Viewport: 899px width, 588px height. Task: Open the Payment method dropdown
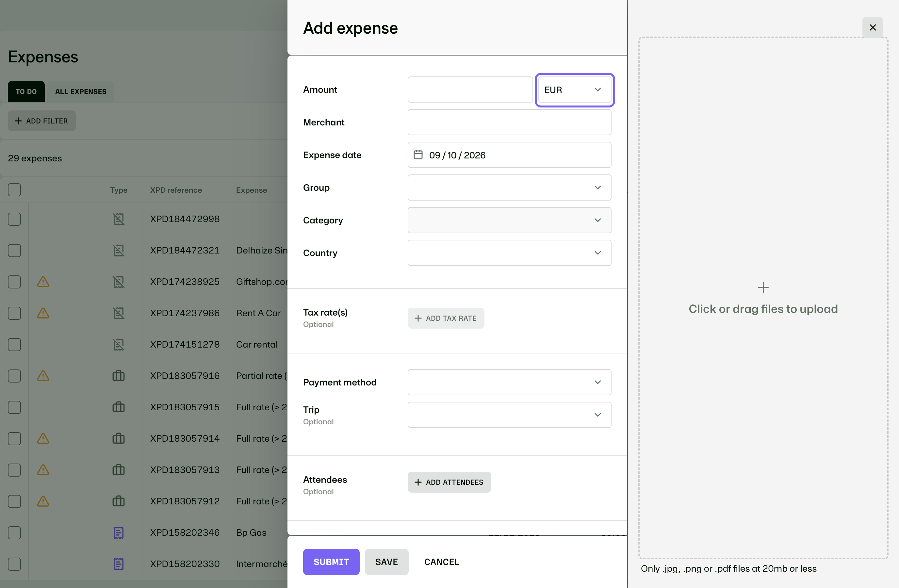pyautogui.click(x=509, y=382)
